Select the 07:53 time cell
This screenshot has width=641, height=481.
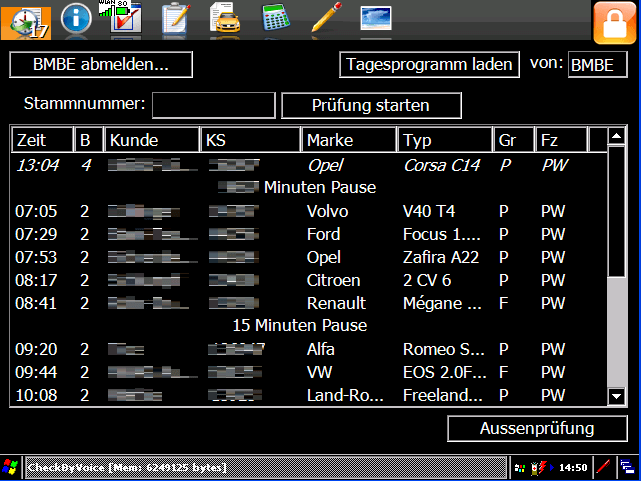click(36, 257)
